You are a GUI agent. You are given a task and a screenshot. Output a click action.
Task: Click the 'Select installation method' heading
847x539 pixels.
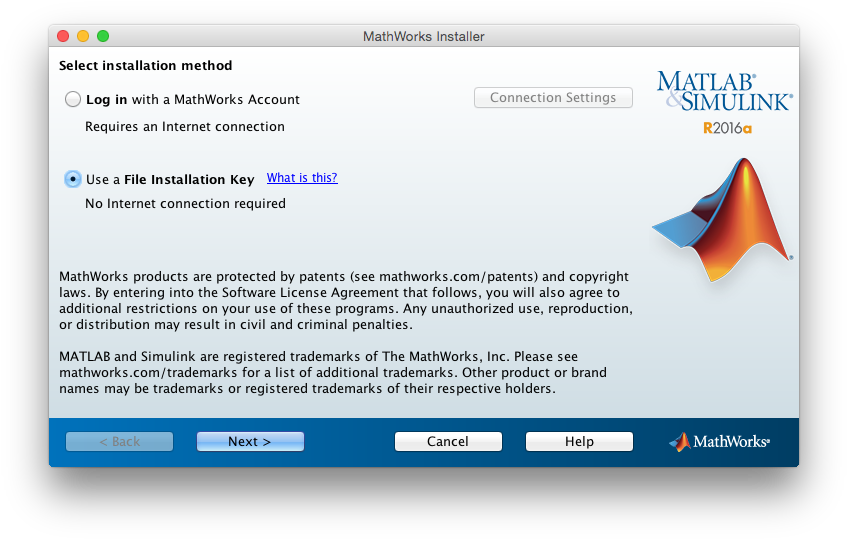[x=145, y=65]
